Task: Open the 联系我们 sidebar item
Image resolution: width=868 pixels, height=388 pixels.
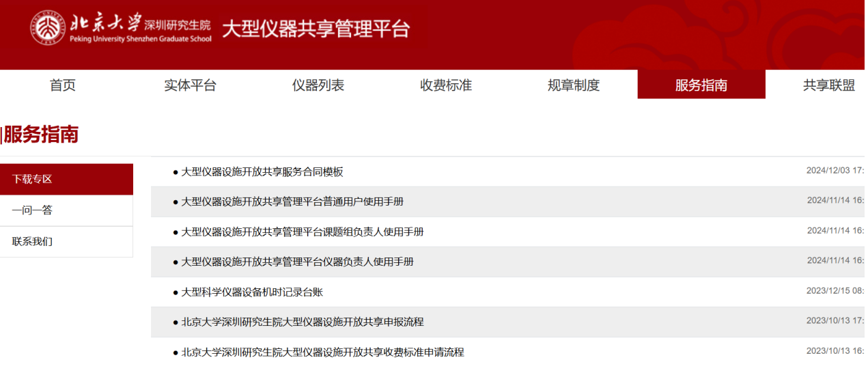Action: (x=66, y=242)
